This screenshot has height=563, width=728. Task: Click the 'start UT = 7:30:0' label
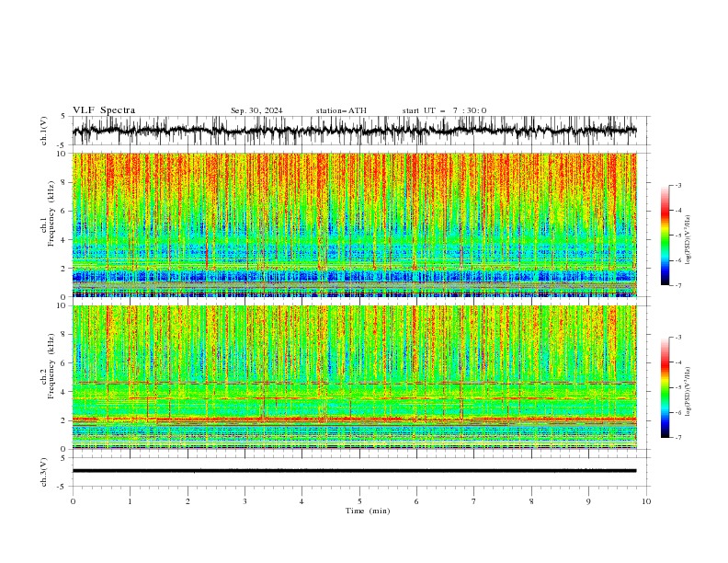click(444, 110)
